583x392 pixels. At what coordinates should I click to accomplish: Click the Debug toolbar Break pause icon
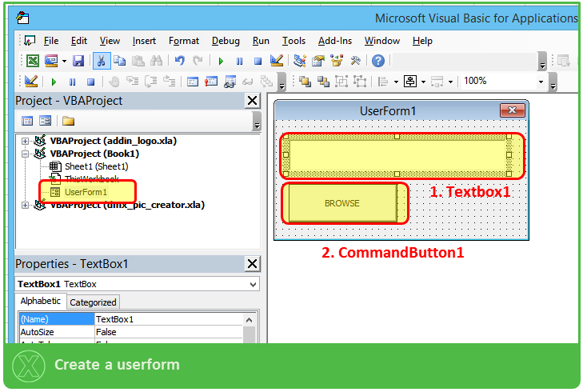[72, 82]
